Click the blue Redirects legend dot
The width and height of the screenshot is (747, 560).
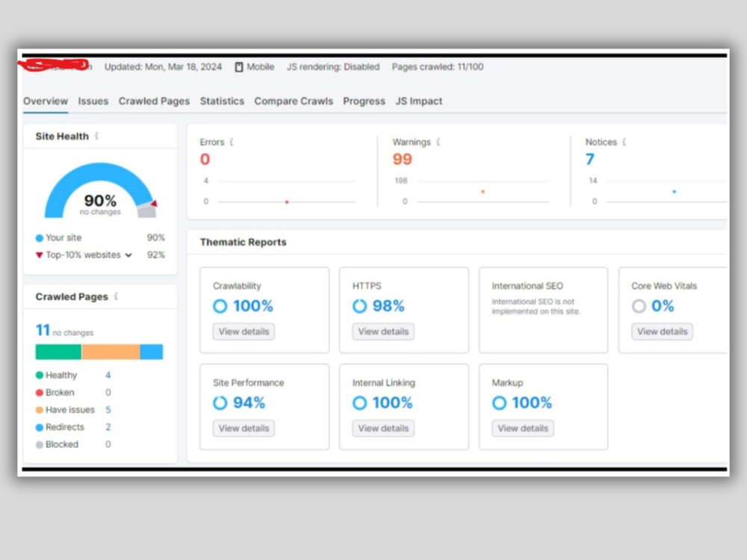[39, 427]
